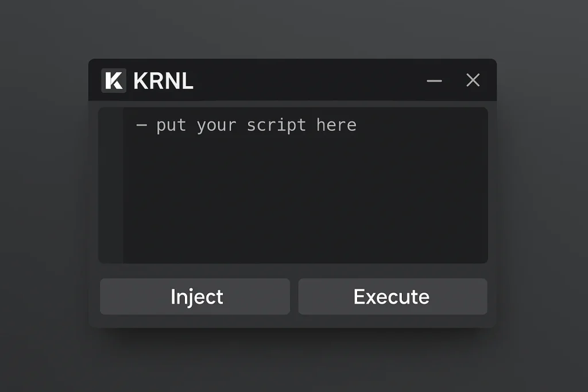The width and height of the screenshot is (588, 392).
Task: Click the KRNL K logo icon
Action: click(113, 80)
